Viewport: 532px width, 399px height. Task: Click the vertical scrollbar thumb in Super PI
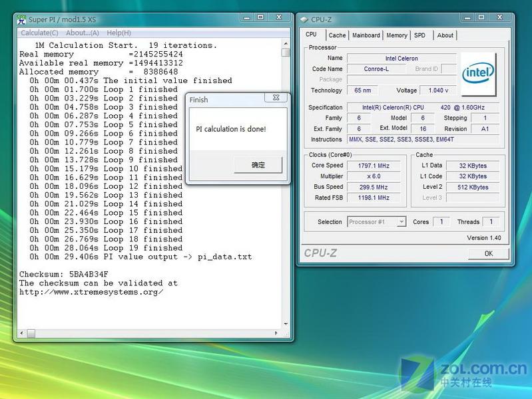286,53
